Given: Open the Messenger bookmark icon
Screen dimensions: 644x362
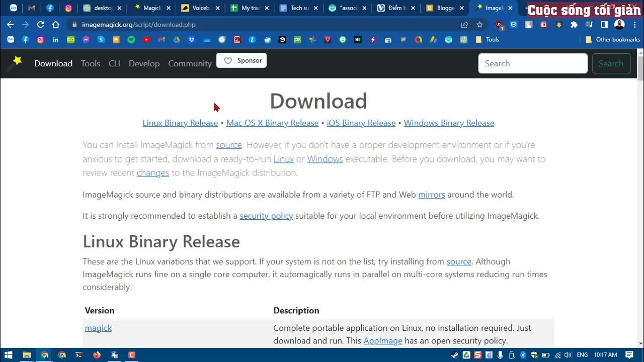Looking at the screenshot, I should (x=86, y=40).
